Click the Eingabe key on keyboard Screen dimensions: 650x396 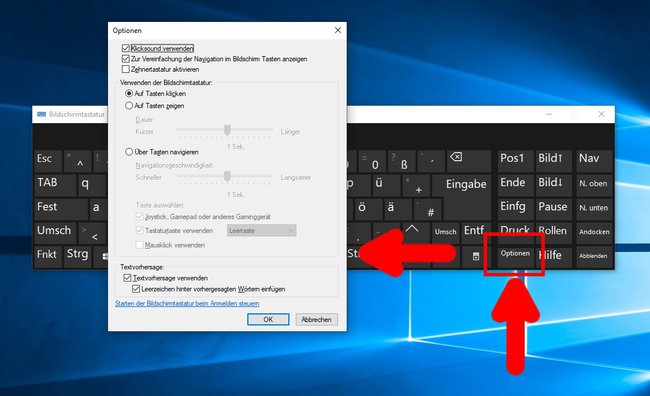tap(466, 185)
